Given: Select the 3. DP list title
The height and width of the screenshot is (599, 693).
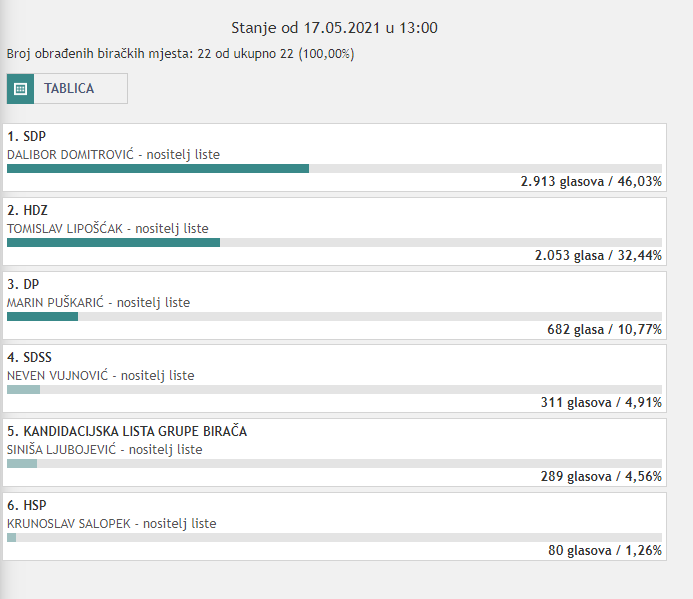Looking at the screenshot, I should point(23,284).
